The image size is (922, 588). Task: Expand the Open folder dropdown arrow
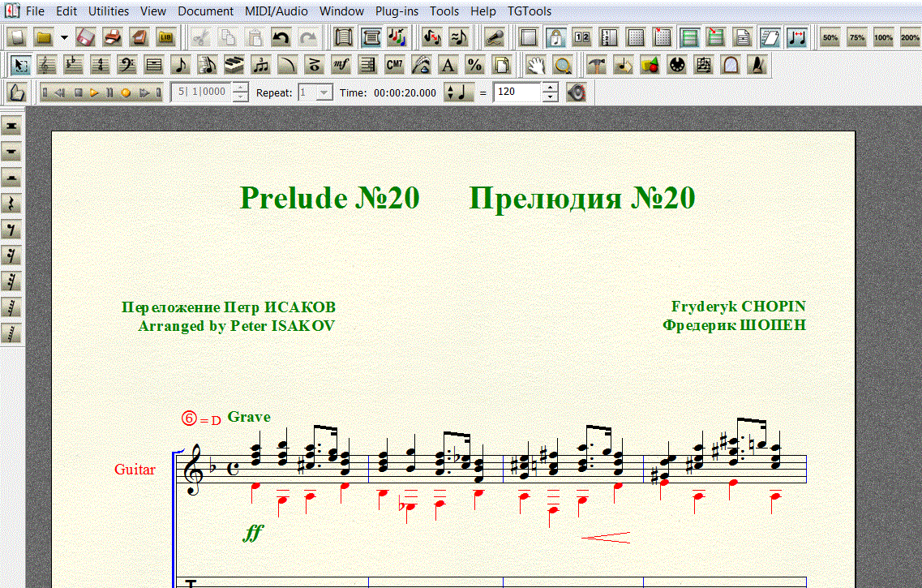pos(64,37)
